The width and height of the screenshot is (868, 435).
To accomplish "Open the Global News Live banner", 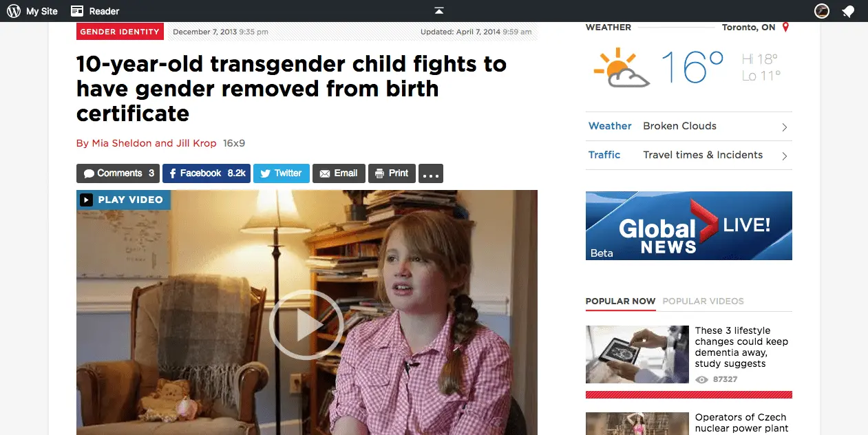I will point(688,226).
